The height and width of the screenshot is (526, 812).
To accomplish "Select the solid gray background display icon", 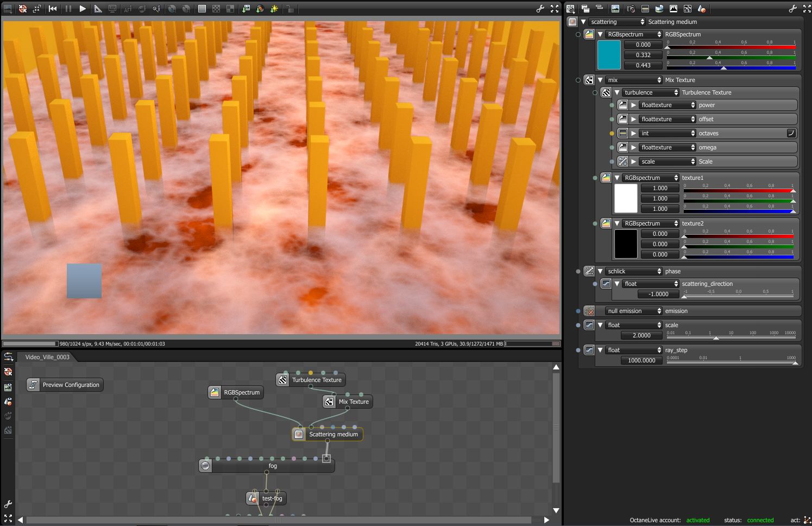I will coord(202,9).
